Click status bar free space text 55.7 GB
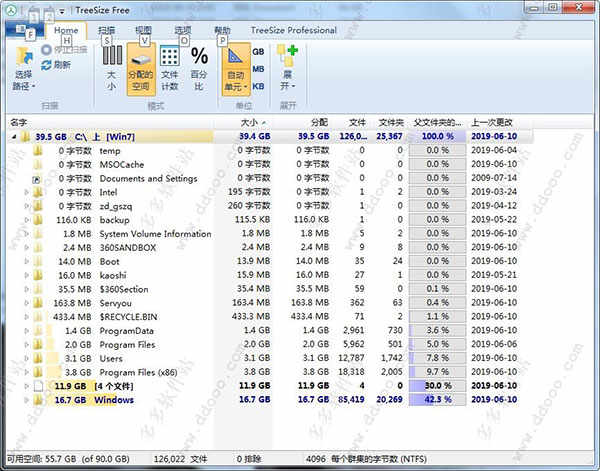Viewport: 600px width, 471px height. [x=68, y=458]
